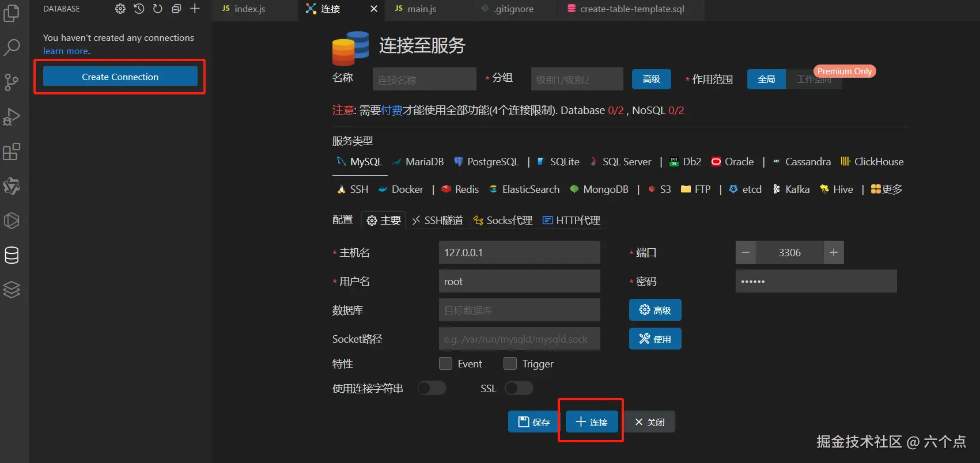980x463 pixels.
Task: Select ClickHouse service type
Action: [872, 162]
